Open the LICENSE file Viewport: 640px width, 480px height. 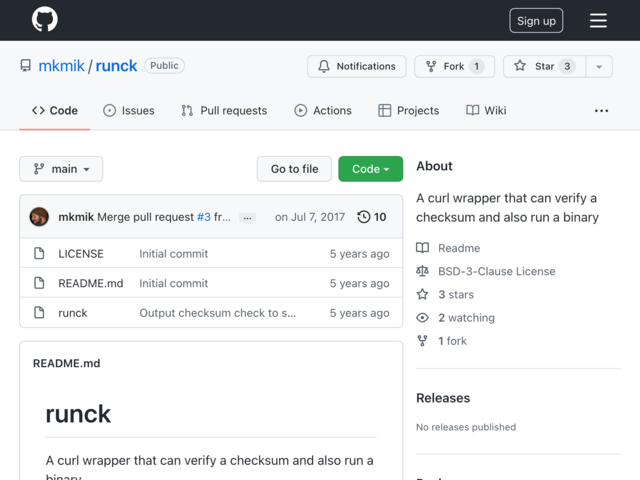[81, 254]
